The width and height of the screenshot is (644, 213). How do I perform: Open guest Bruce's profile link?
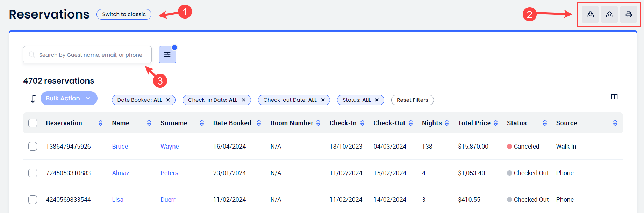click(x=120, y=147)
